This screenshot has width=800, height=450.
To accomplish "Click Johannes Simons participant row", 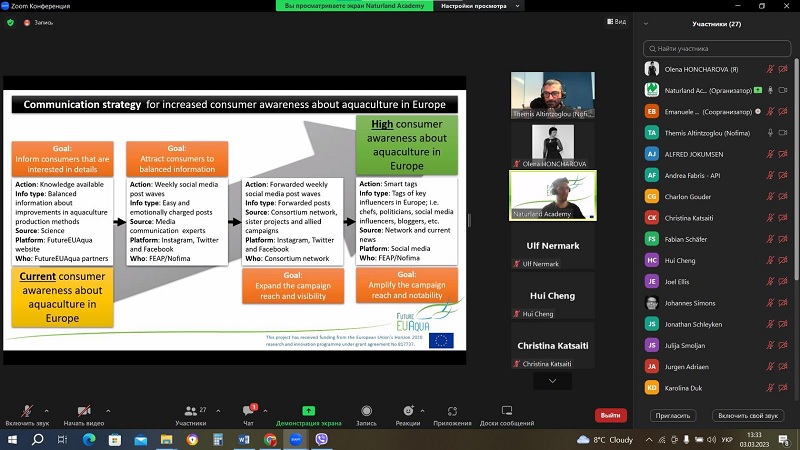I will click(716, 303).
